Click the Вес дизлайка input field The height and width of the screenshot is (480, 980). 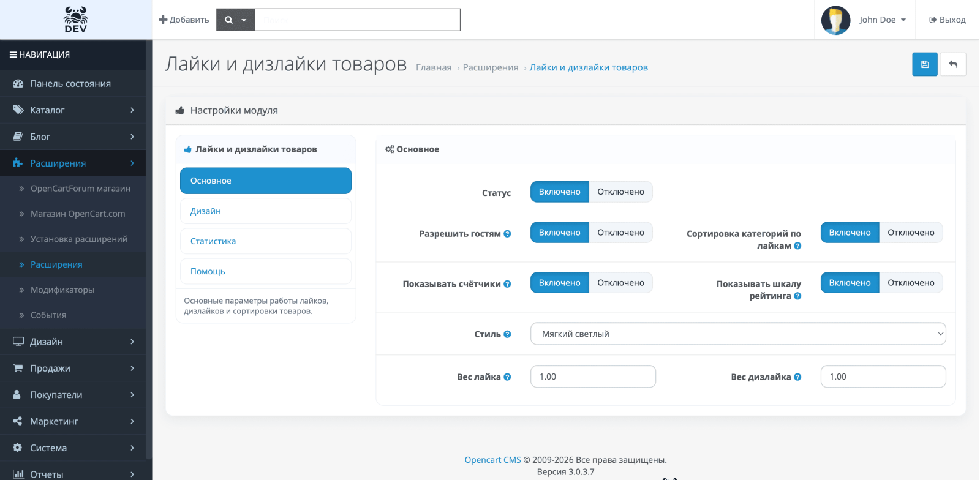pos(883,377)
